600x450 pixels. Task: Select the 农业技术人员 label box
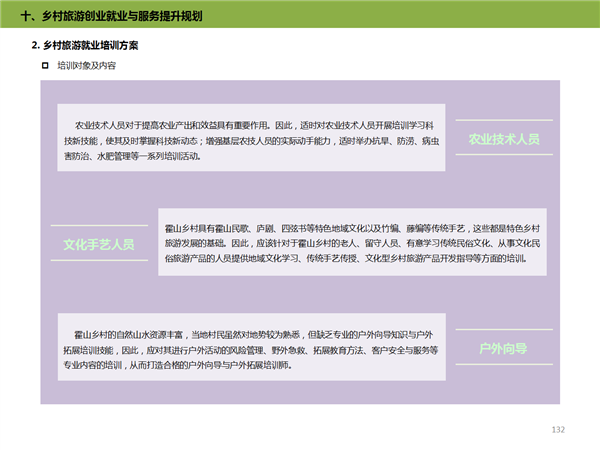point(503,139)
